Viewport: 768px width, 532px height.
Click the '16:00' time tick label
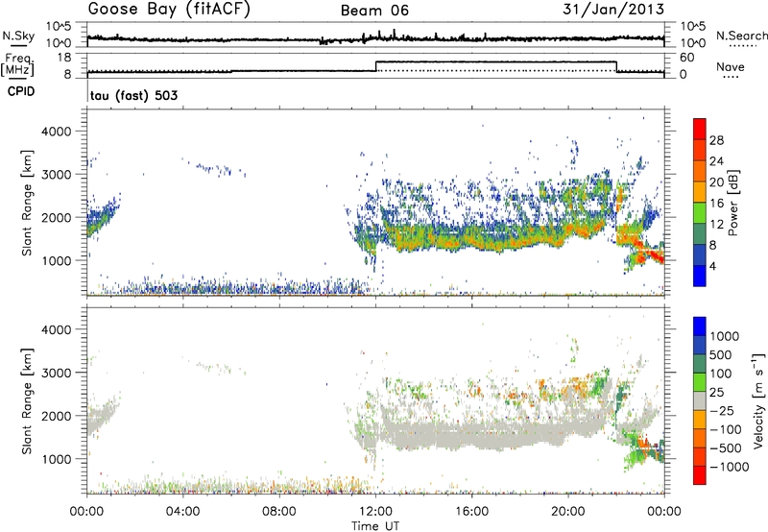pyautogui.click(x=471, y=512)
